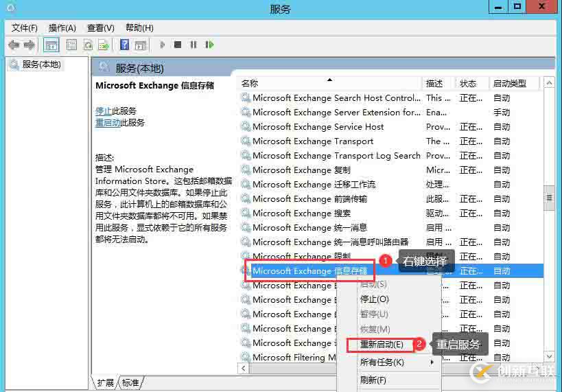The width and height of the screenshot is (562, 392).
Task: Open the 帮助(H) menu
Action: (x=139, y=28)
